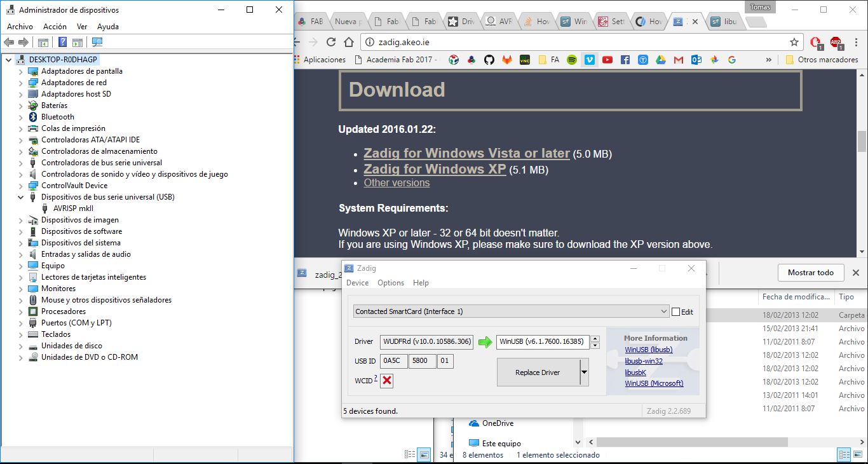
Task: Open the Facebook bookmark icon
Action: click(625, 60)
